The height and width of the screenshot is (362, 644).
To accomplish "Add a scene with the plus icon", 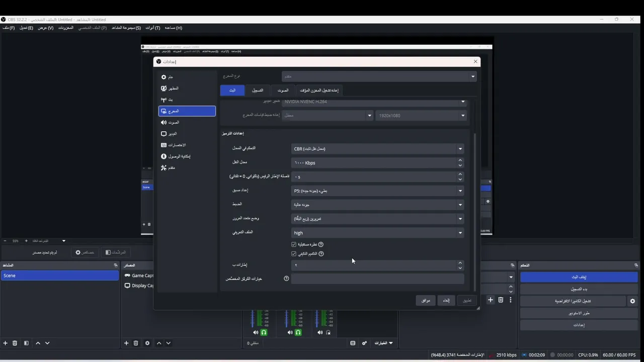I will click(x=6, y=343).
